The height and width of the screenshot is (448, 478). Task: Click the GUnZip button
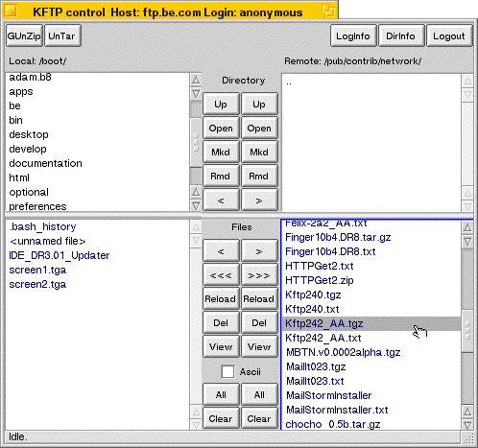(x=24, y=35)
